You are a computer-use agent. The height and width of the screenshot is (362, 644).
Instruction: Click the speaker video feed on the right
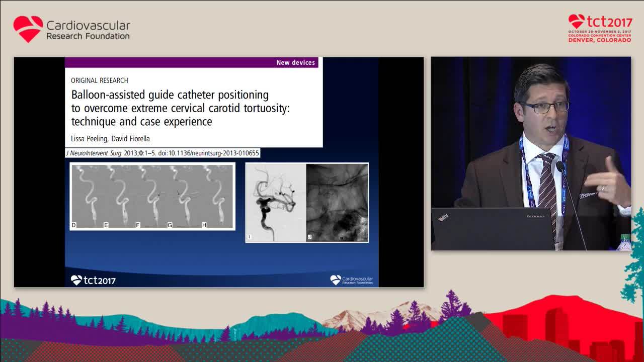tap(531, 153)
